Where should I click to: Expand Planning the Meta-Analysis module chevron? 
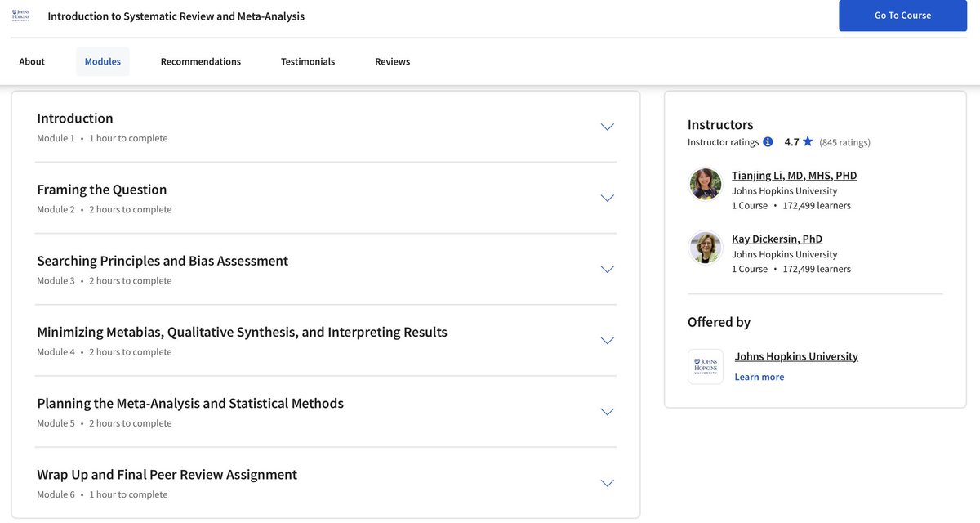[x=607, y=411]
